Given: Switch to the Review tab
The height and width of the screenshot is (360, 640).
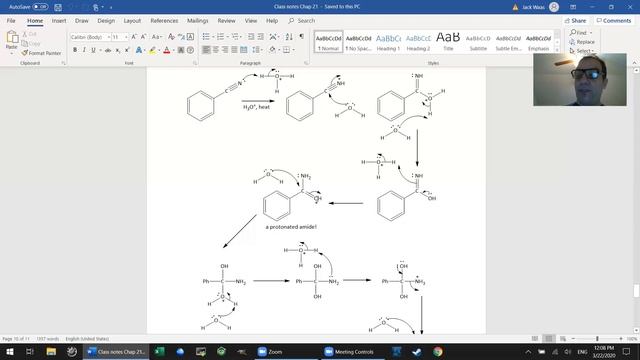Looking at the screenshot, I should click(x=227, y=20).
